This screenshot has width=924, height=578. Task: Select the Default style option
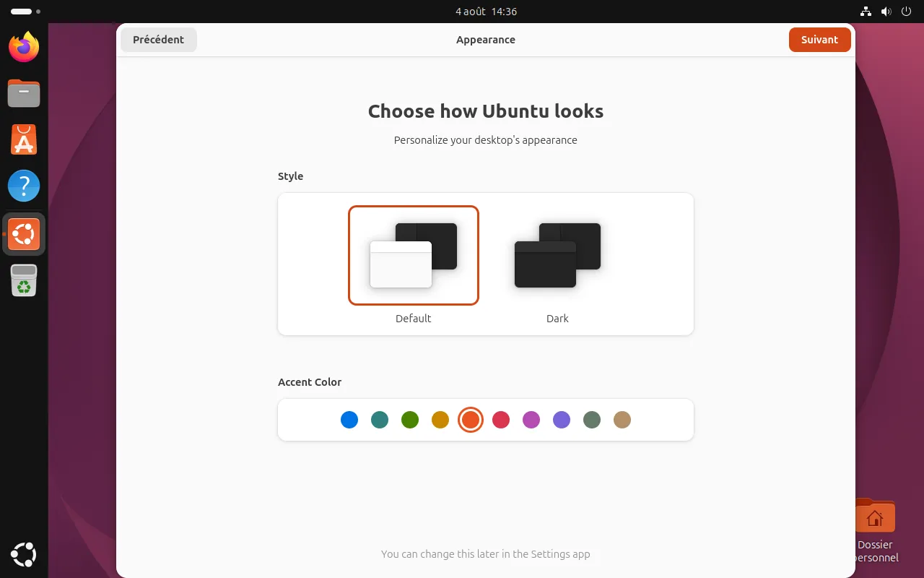coord(414,255)
